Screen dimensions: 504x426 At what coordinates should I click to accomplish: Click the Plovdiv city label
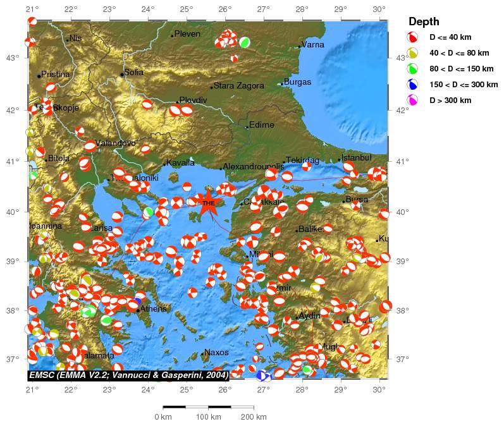[193, 100]
